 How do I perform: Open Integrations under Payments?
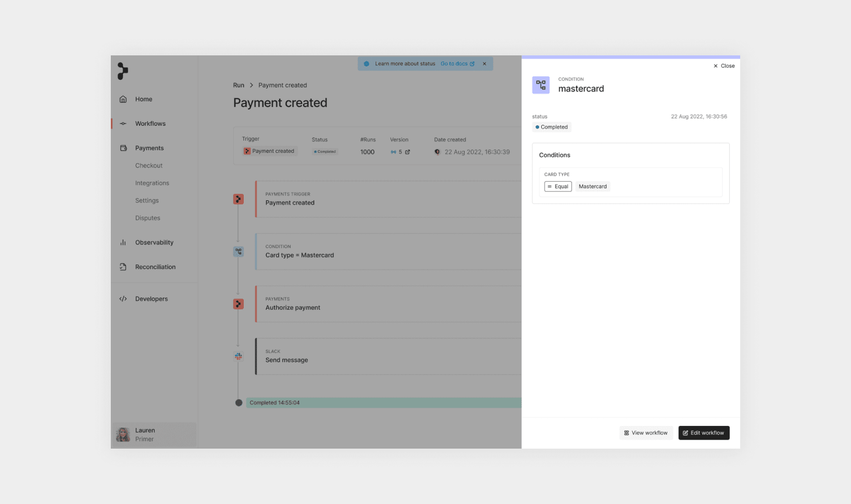(x=152, y=183)
